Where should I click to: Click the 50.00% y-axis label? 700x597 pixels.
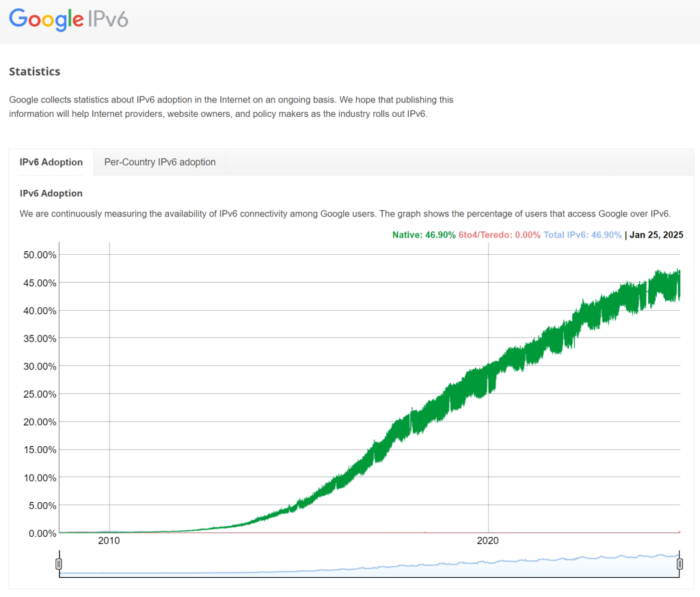40,255
